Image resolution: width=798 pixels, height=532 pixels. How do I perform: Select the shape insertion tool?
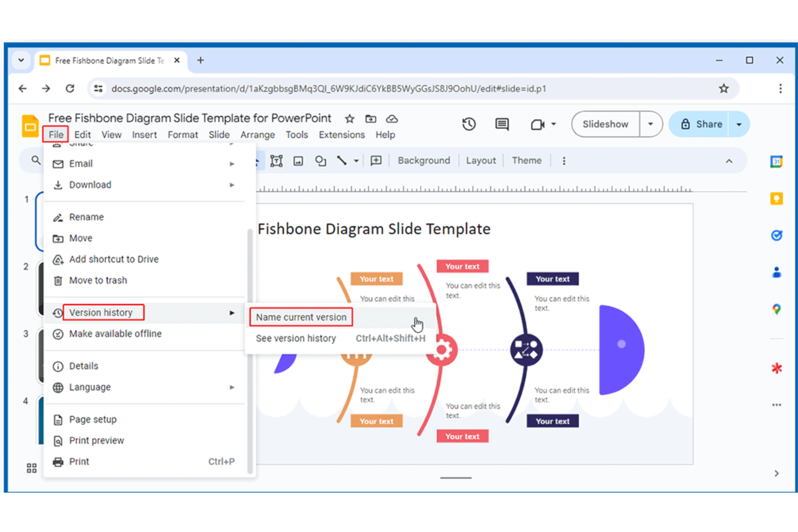point(320,161)
